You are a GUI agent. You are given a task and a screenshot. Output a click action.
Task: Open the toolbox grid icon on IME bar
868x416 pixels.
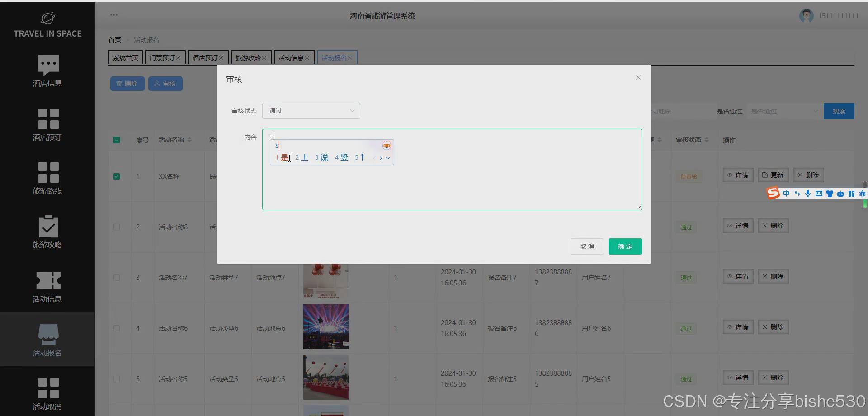pyautogui.click(x=851, y=194)
